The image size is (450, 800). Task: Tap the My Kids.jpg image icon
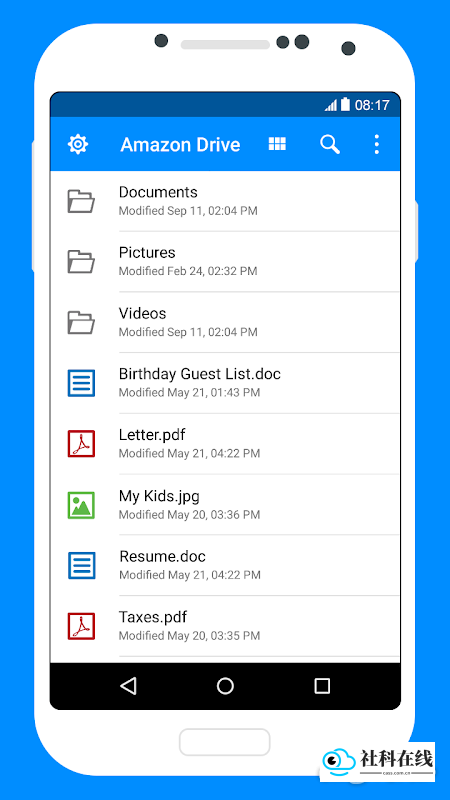pos(81,505)
